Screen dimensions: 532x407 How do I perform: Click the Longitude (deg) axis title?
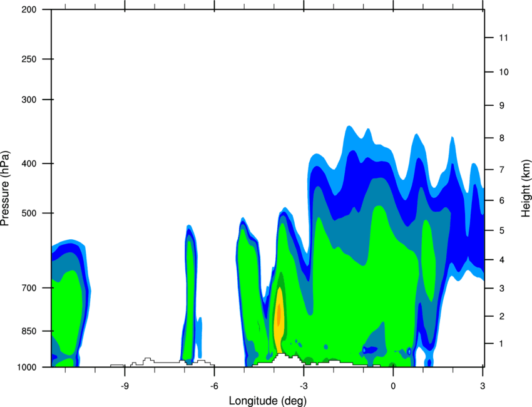(268, 401)
